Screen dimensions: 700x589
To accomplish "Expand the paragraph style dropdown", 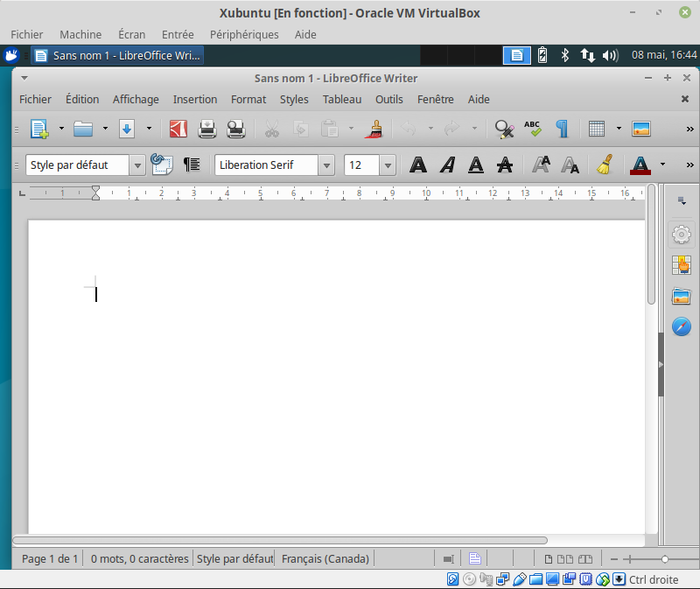I will [x=137, y=165].
